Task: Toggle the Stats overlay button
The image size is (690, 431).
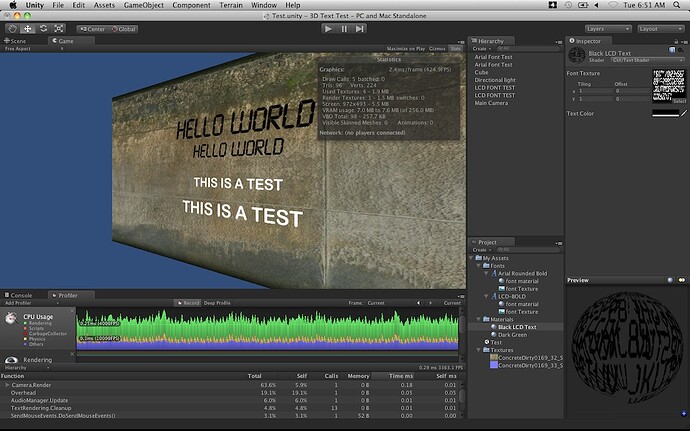Action: coord(455,49)
